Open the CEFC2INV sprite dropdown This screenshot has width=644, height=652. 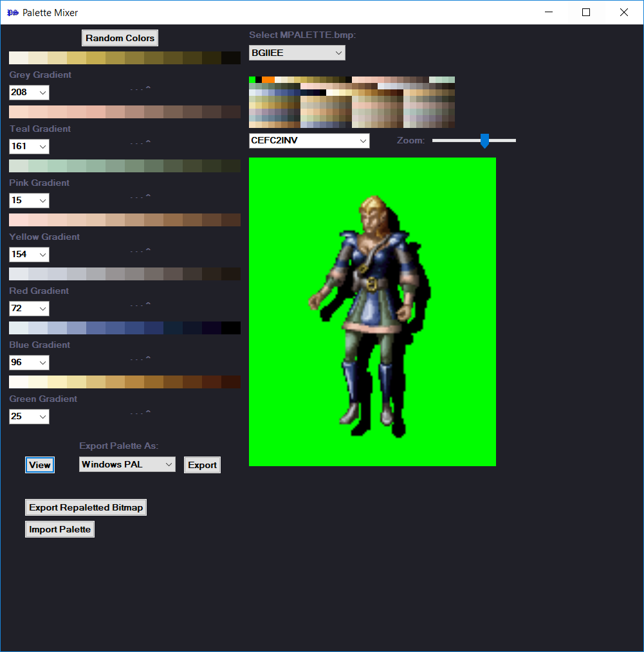pyautogui.click(x=309, y=141)
